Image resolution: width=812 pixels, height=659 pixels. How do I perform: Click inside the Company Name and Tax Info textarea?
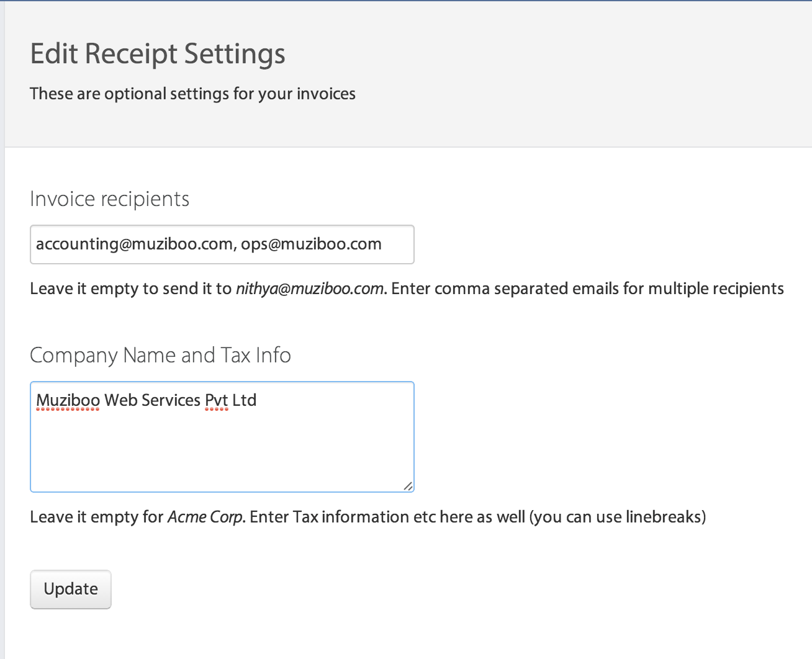click(x=222, y=437)
